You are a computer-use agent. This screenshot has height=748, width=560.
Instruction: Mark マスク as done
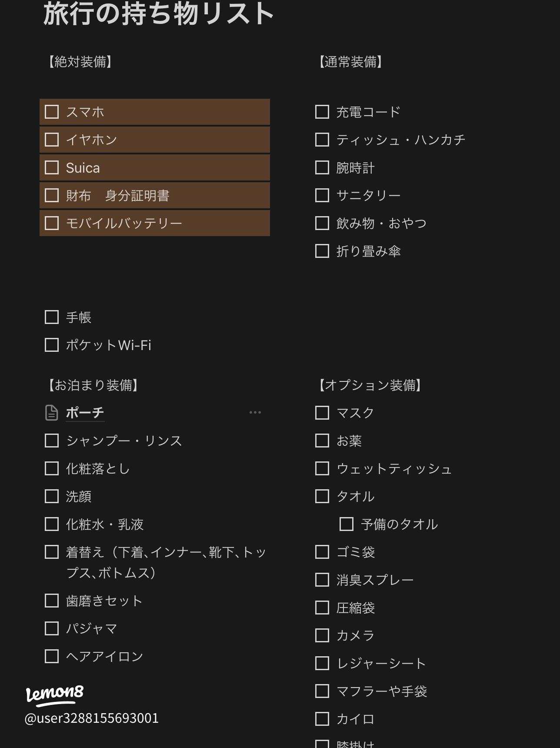322,413
